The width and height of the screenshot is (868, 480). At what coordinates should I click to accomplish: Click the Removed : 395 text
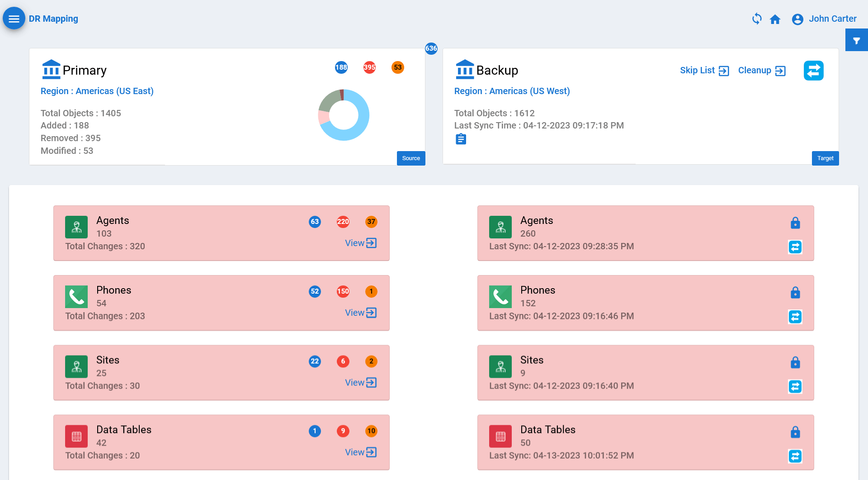tap(71, 138)
